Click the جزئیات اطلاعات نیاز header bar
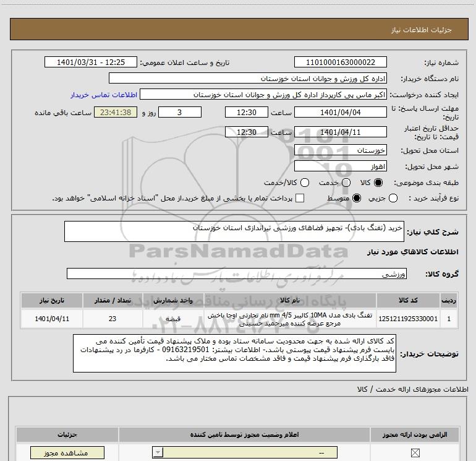 coord(239,29)
